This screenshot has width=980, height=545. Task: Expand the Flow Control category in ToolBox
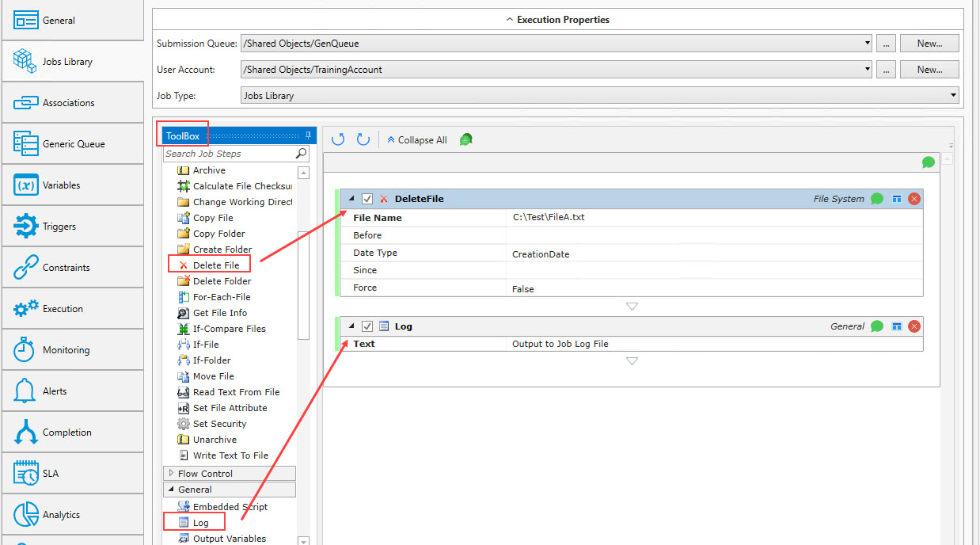point(171,474)
